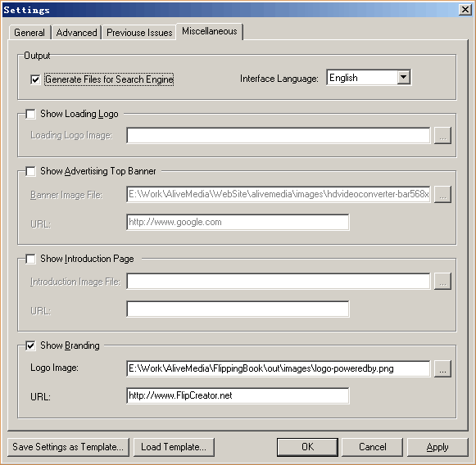Disable Show Branding checkbox
476x465 pixels.
(x=30, y=345)
